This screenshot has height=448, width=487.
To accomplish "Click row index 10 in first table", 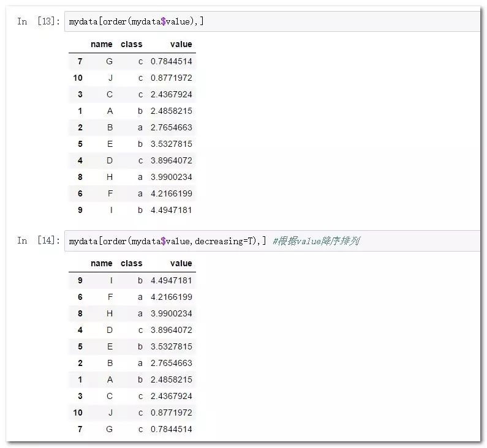I will pyautogui.click(x=78, y=78).
